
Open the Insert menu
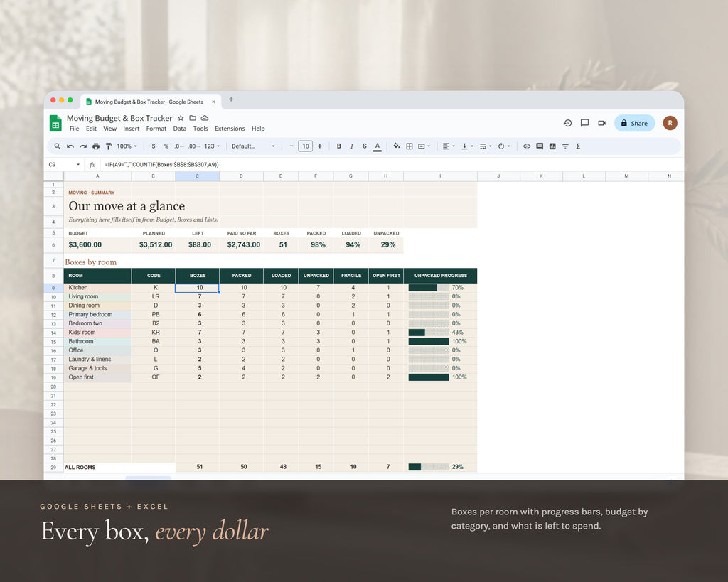click(x=132, y=129)
